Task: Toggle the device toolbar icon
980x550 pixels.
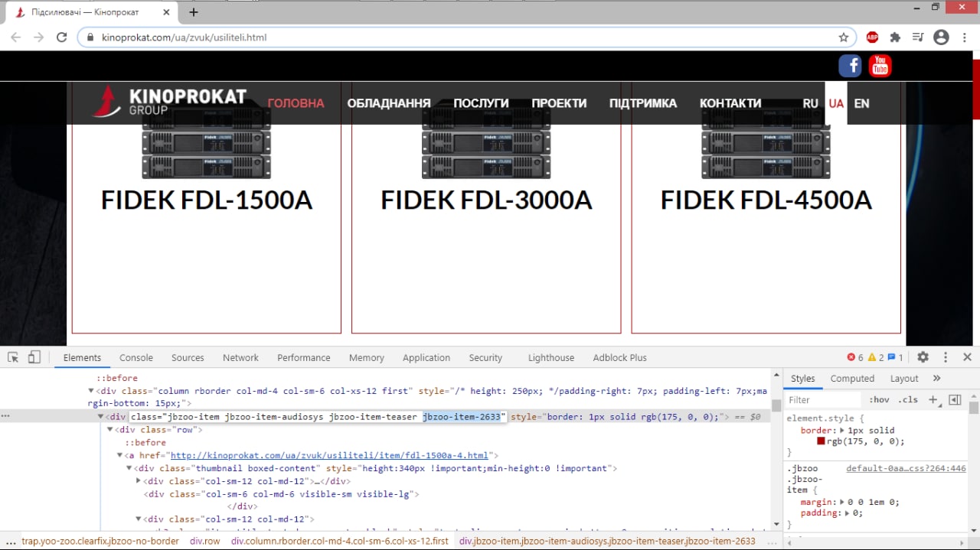Action: [x=34, y=357]
